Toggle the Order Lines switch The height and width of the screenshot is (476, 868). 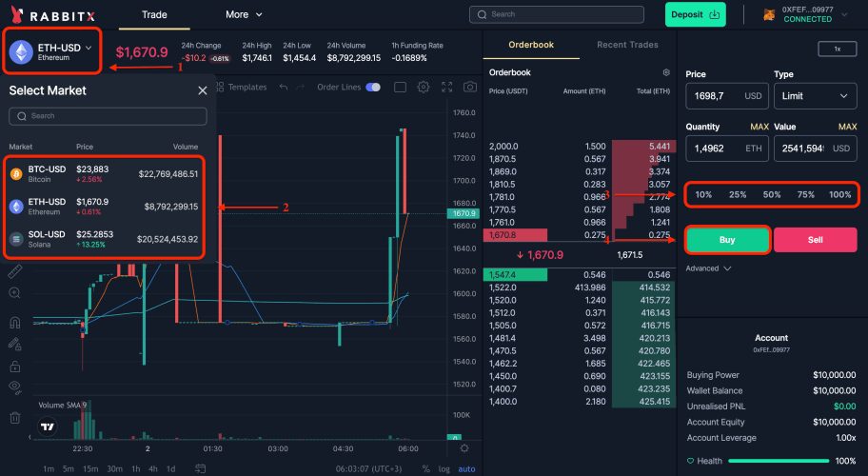[373, 87]
